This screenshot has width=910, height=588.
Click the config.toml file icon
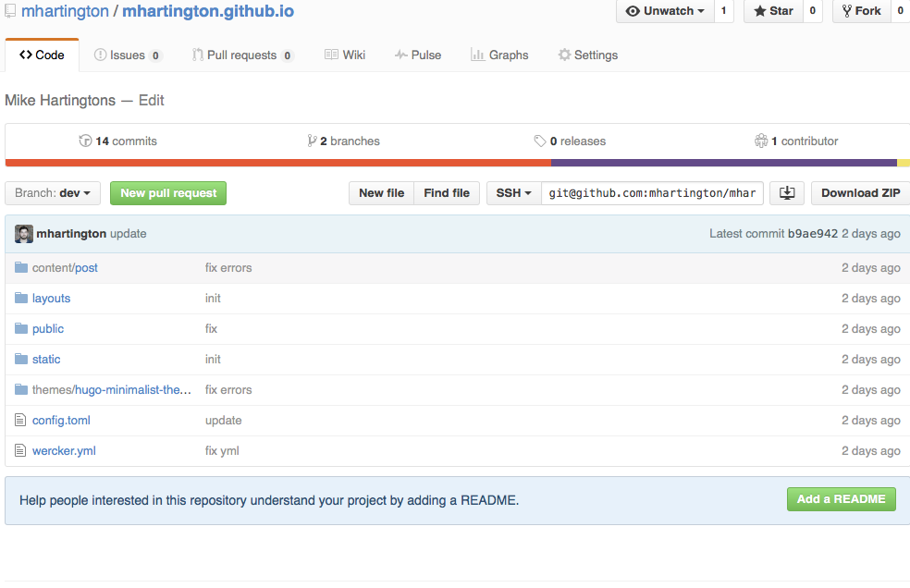click(x=20, y=421)
